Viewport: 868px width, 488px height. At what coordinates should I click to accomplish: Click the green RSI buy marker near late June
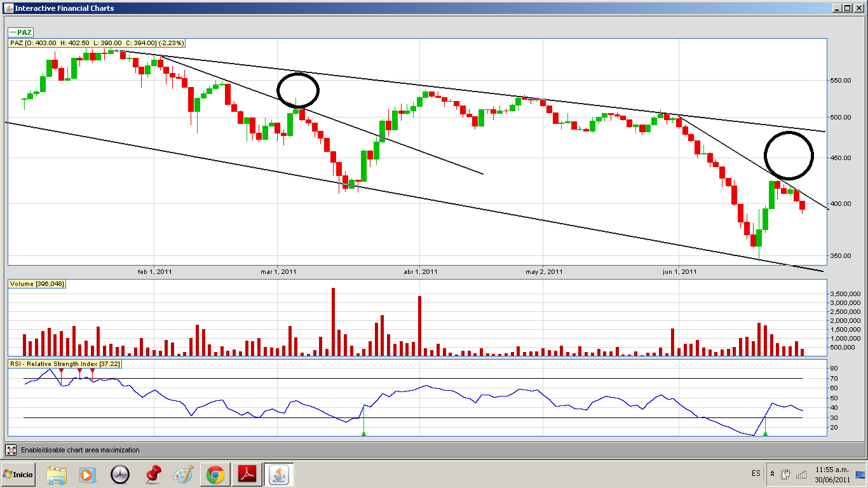click(x=765, y=433)
